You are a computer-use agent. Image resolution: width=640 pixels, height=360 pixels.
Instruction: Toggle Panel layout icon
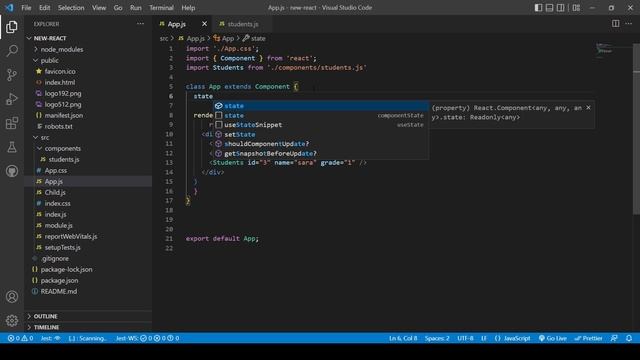click(549, 8)
